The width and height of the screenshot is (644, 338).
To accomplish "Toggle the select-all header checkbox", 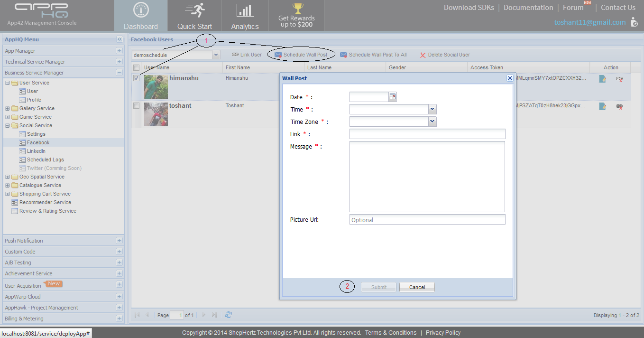I will [137, 67].
